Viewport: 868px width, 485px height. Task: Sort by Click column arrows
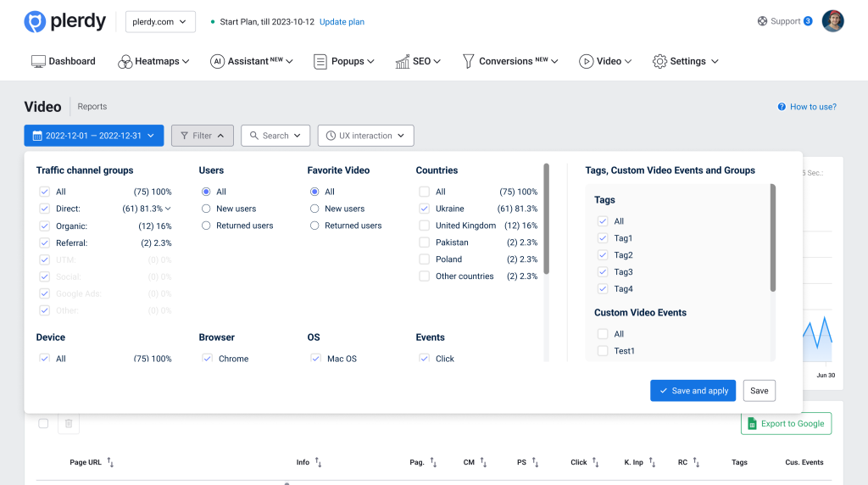click(596, 462)
